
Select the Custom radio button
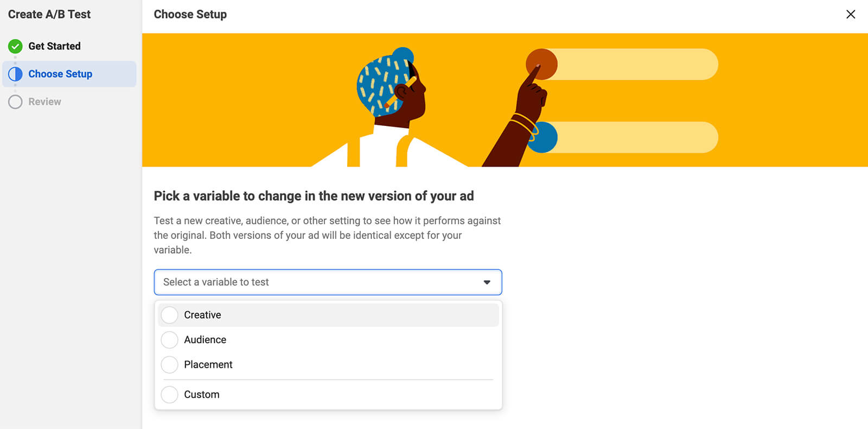[x=169, y=394]
